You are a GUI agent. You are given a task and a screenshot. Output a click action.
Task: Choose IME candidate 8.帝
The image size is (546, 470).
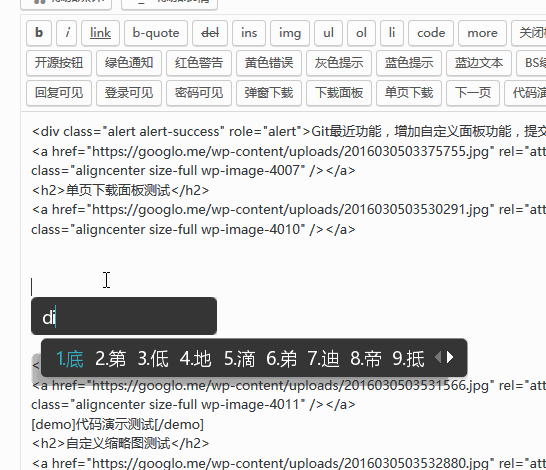366,359
